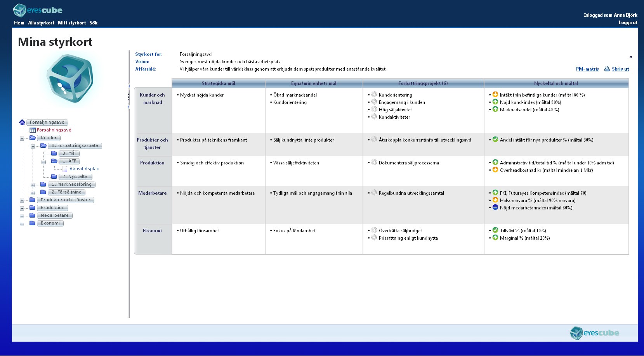Open the Mitt styrkort menu item
644x356 pixels.
(x=72, y=23)
